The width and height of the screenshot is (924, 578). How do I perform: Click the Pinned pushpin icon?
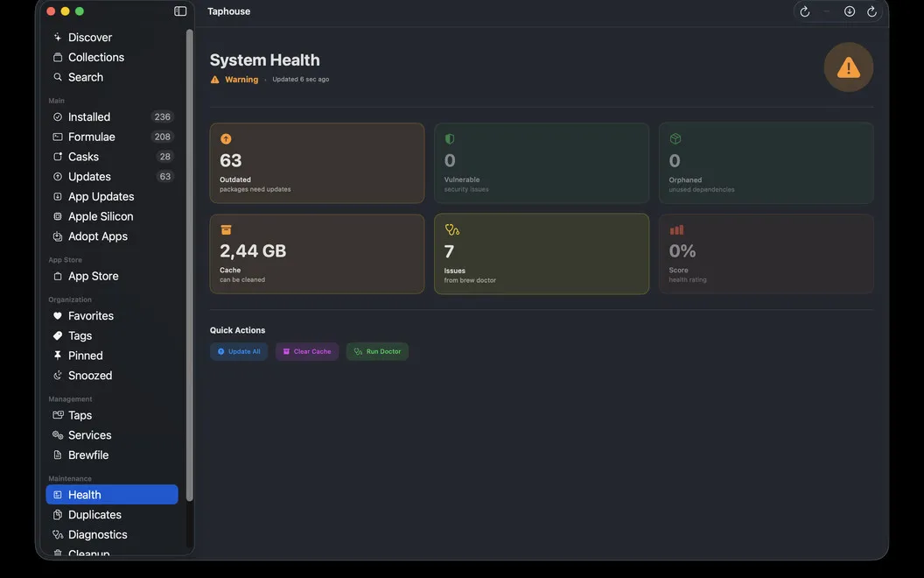point(58,356)
